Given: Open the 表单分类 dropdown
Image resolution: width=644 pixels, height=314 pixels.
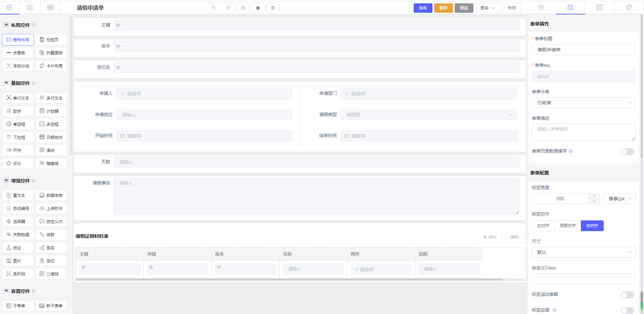Looking at the screenshot, I should pos(583,103).
